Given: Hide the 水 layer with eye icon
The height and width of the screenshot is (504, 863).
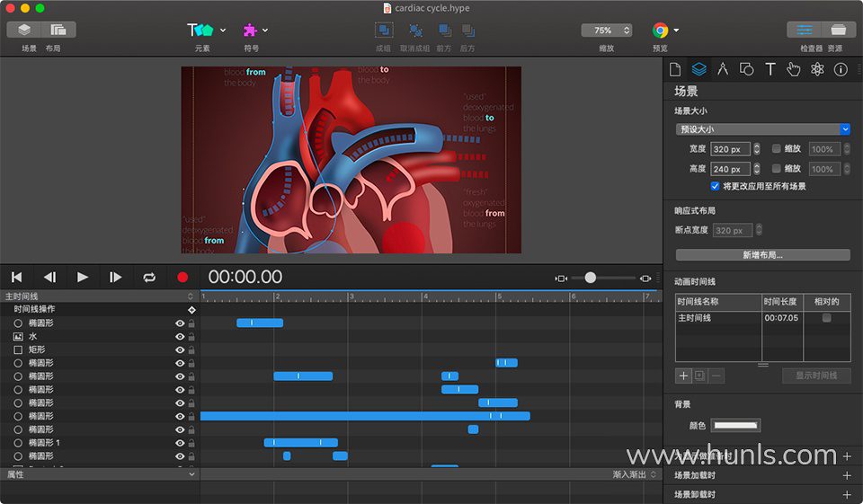Looking at the screenshot, I should click(180, 336).
